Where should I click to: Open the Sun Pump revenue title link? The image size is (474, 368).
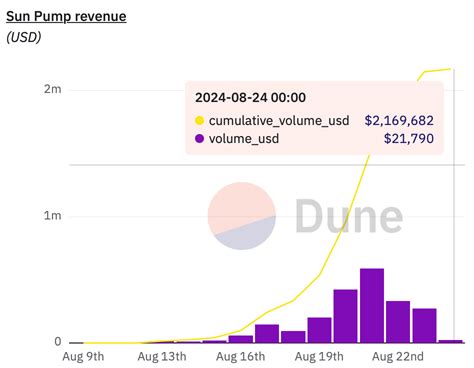(x=66, y=16)
